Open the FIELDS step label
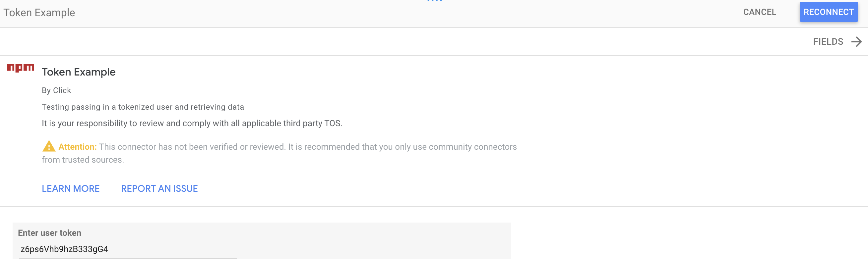Image resolution: width=868 pixels, height=259 pixels. click(x=828, y=42)
